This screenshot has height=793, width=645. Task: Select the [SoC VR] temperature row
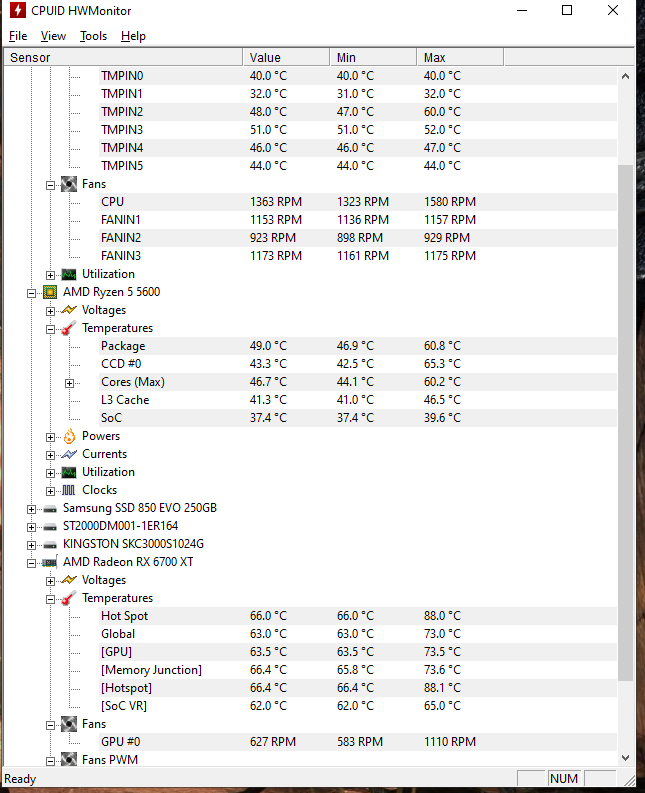pyautogui.click(x=358, y=706)
